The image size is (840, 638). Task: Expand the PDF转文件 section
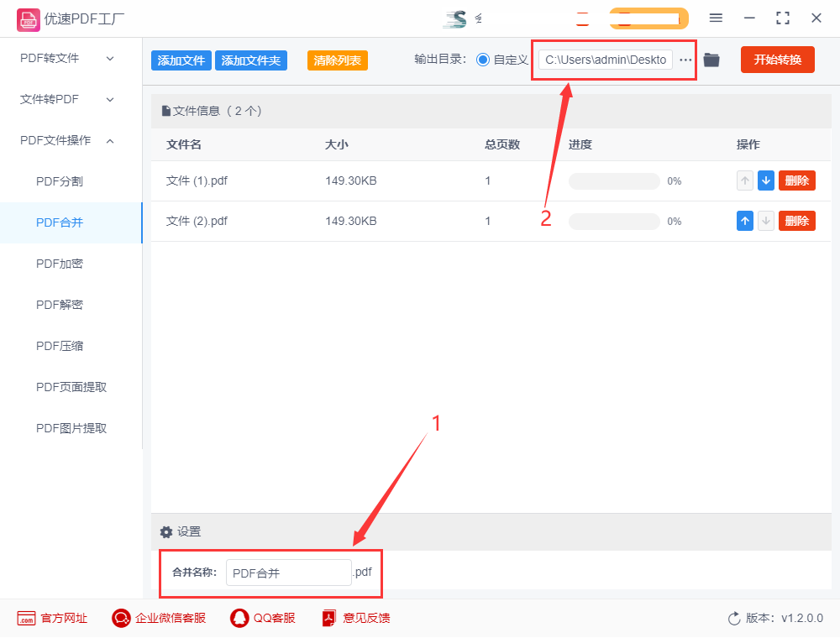click(67, 58)
